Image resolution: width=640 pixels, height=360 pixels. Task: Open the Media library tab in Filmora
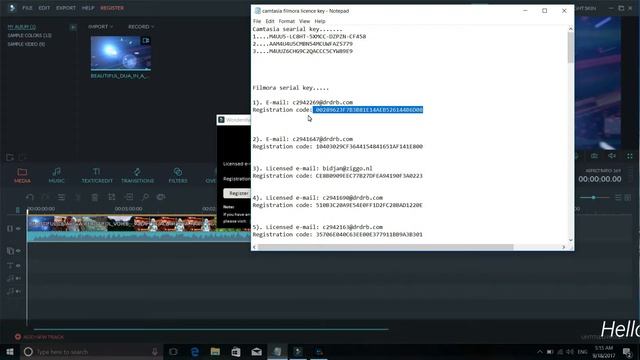pyautogui.click(x=22, y=176)
